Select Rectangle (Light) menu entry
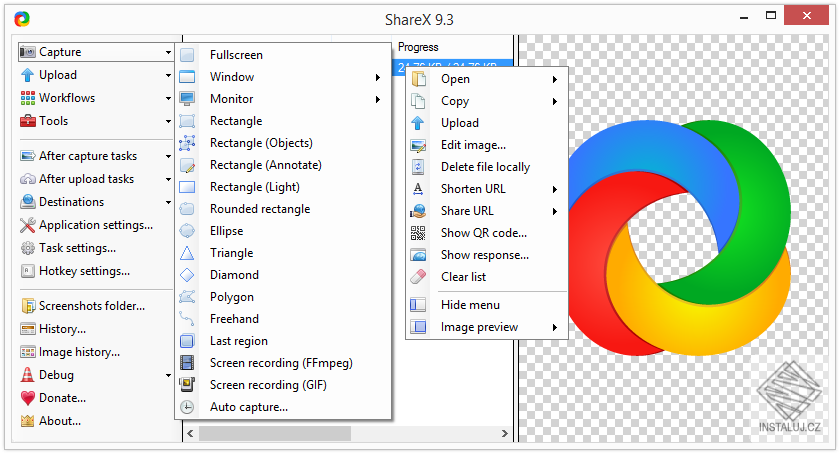Viewport: 840px width, 454px height. [283, 187]
